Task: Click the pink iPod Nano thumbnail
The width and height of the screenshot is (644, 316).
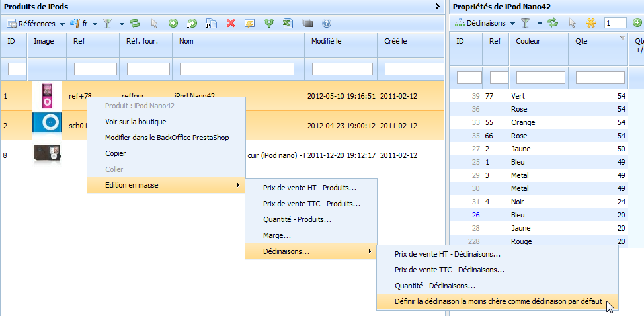Action: click(47, 95)
